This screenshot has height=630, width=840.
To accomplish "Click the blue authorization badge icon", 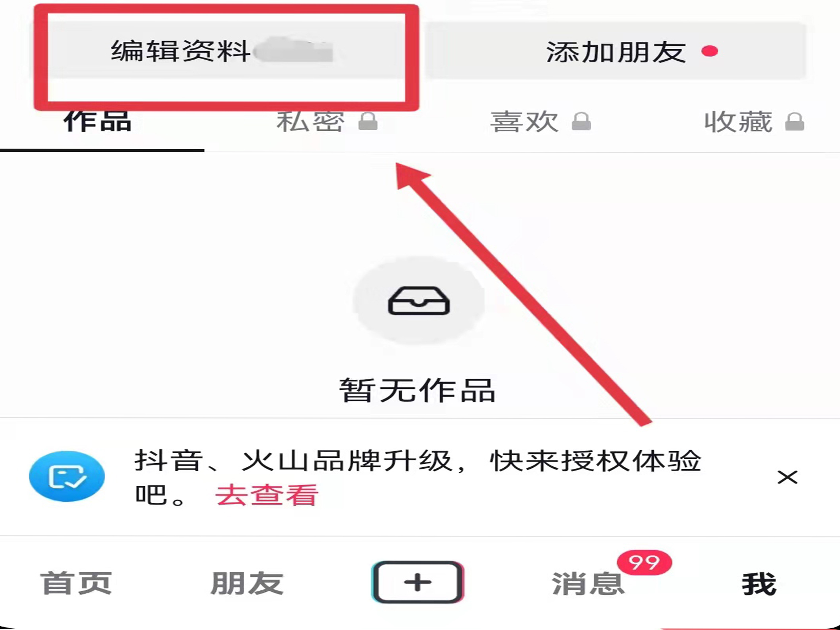I will click(67, 476).
